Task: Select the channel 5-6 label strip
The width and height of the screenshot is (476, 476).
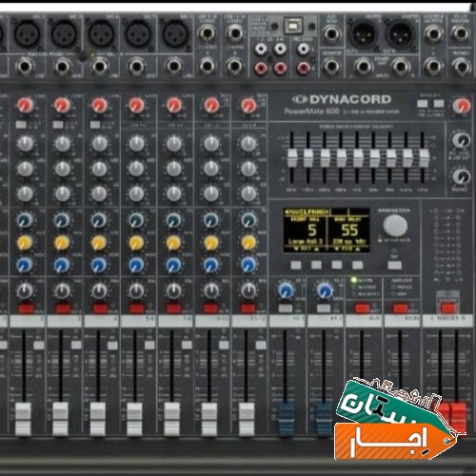Action: click(139, 321)
